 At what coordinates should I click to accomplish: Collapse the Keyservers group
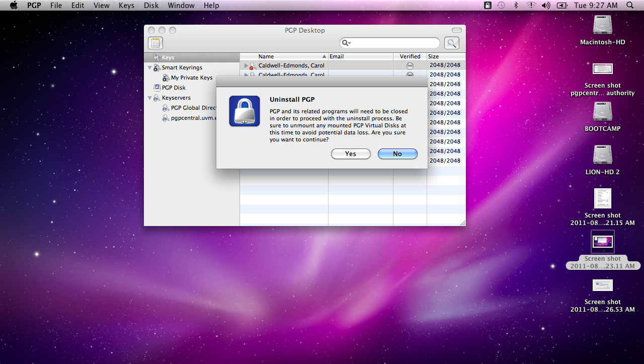pyautogui.click(x=150, y=98)
